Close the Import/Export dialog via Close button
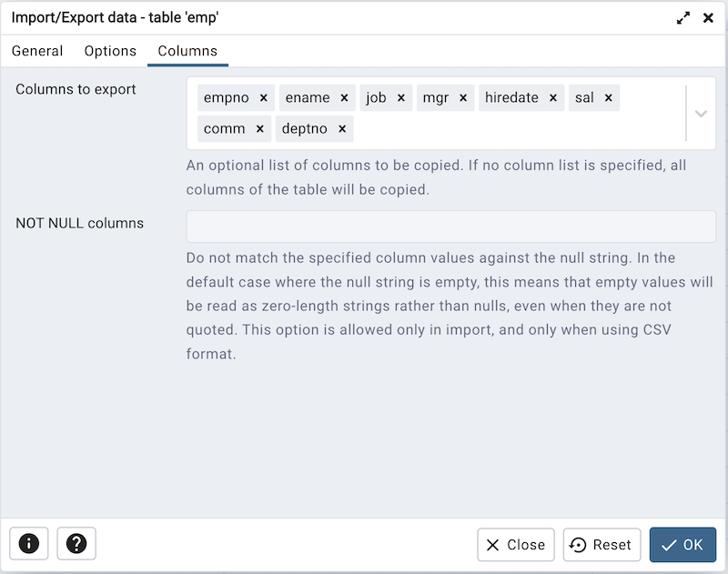Image resolution: width=728 pixels, height=574 pixels. tap(515, 544)
